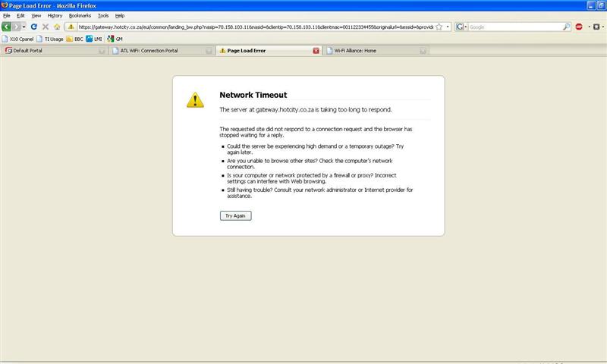Open the Tools menu
Image resolution: width=607 pixels, height=364 pixels.
(x=103, y=16)
